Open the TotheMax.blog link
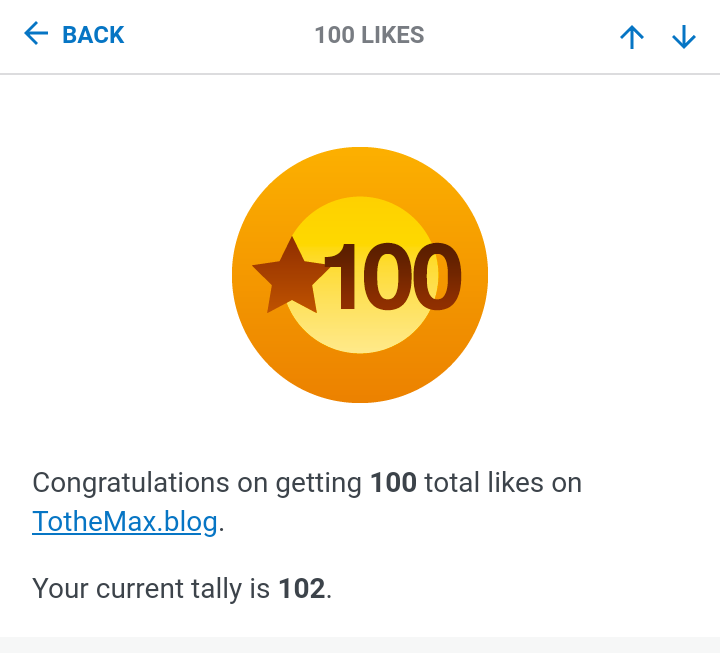720x653 pixels. 124,522
